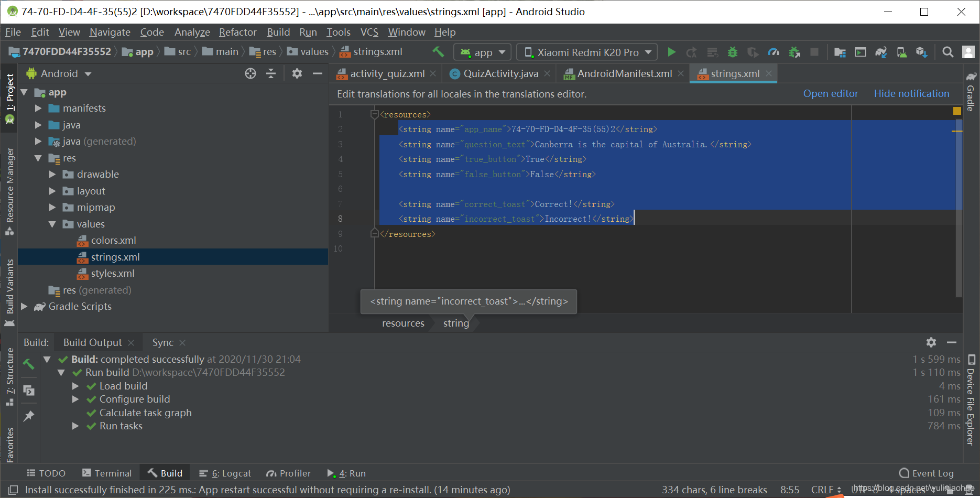Click the toggle view icon in Build panel
The width and height of the screenshot is (980, 498).
coord(29,391)
